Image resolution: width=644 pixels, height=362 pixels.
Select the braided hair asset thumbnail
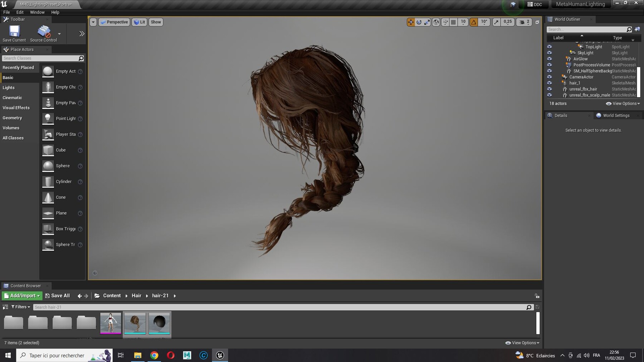[x=135, y=323]
